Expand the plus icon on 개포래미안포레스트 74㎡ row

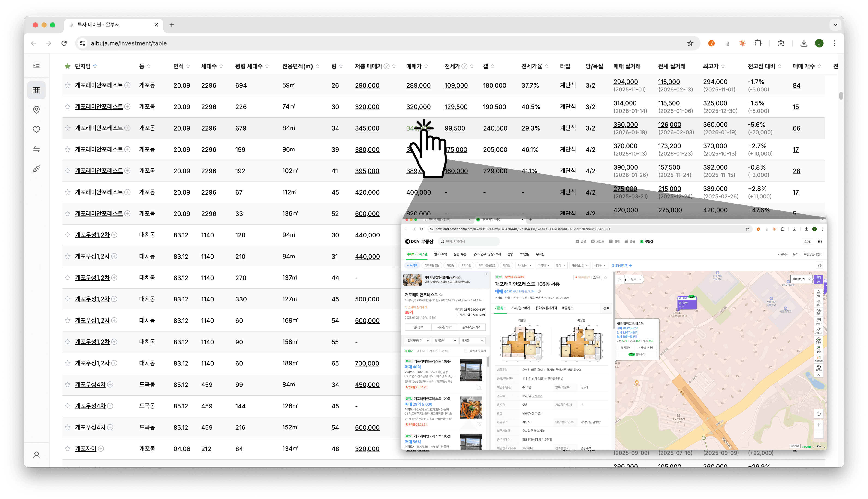pos(127,106)
